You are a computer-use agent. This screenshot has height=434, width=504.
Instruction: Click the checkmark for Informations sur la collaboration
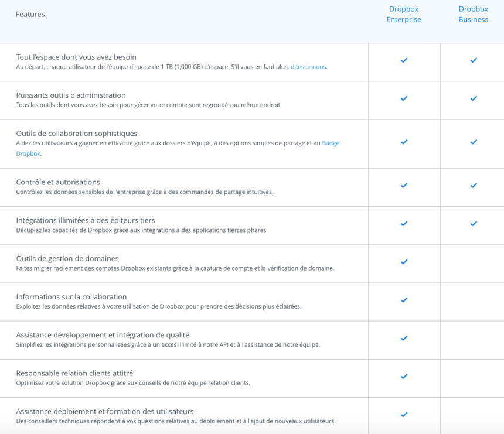coord(404,300)
